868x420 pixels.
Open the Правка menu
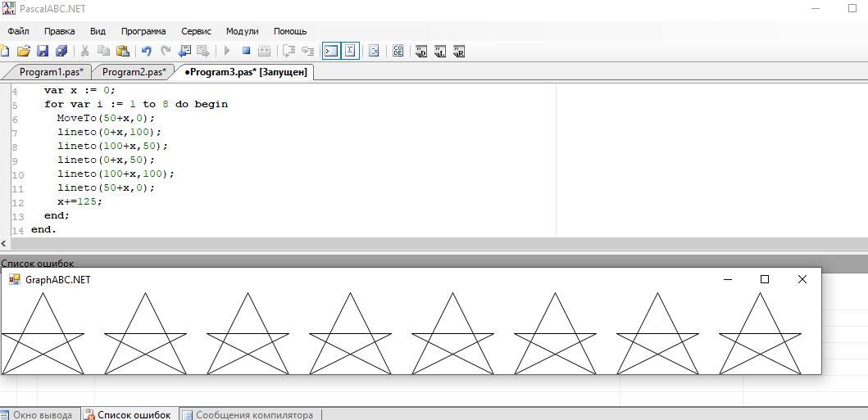(60, 31)
